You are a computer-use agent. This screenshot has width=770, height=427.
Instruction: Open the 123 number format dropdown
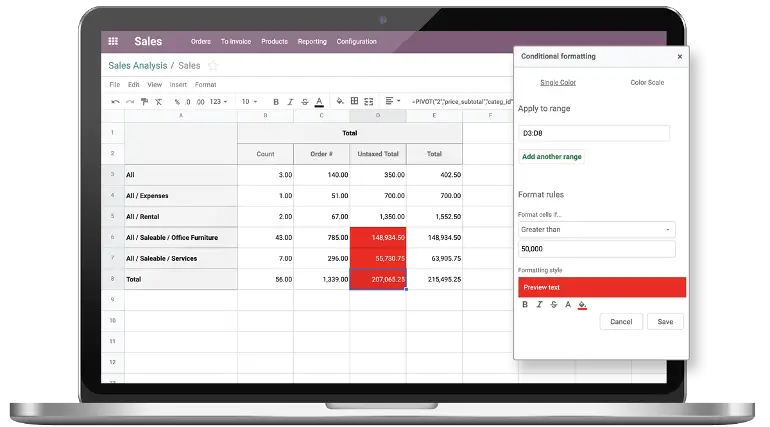coord(219,102)
